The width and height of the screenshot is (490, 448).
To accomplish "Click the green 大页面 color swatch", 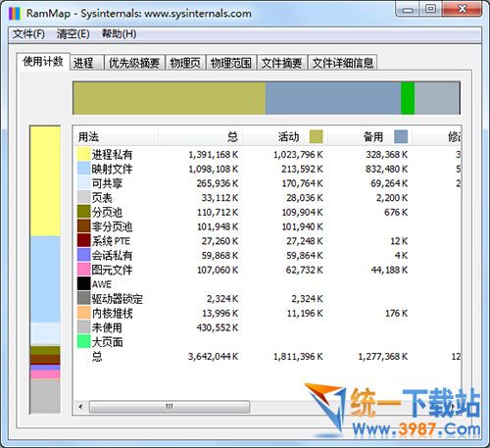I will tap(83, 341).
